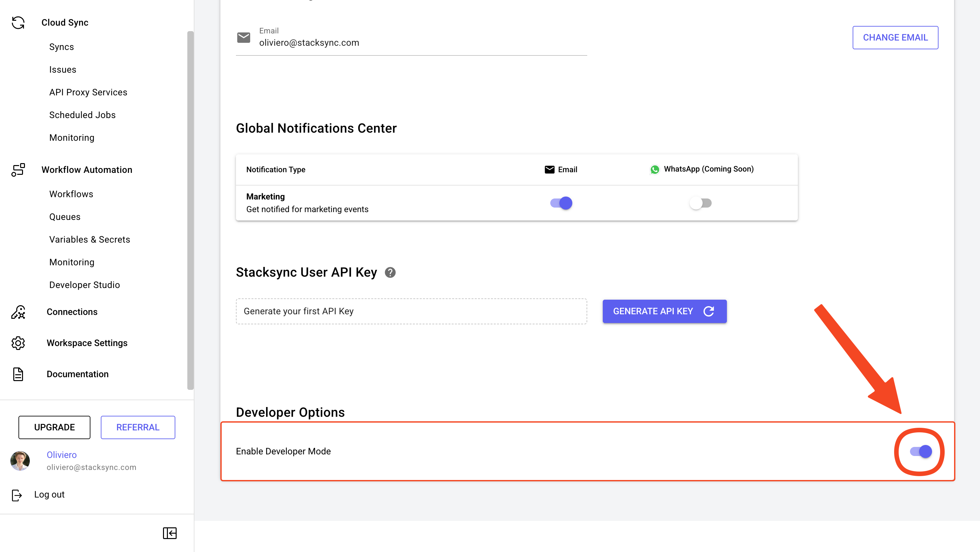The image size is (980, 552).
Task: Click the Connections plug icon
Action: tap(18, 312)
